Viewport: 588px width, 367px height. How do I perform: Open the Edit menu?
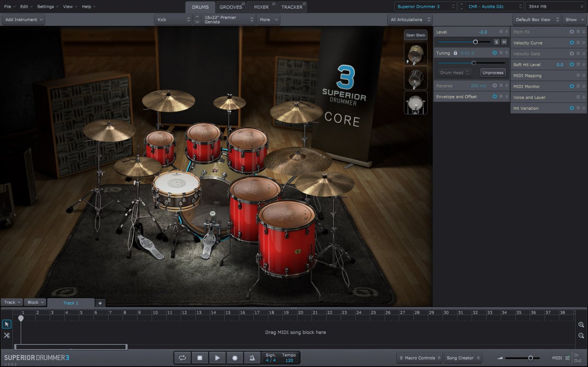click(x=26, y=6)
